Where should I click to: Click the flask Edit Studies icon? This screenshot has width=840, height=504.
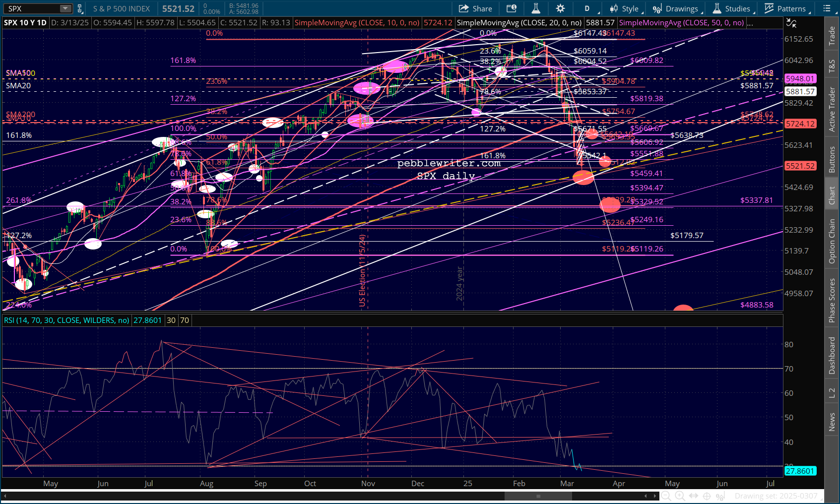click(536, 8)
